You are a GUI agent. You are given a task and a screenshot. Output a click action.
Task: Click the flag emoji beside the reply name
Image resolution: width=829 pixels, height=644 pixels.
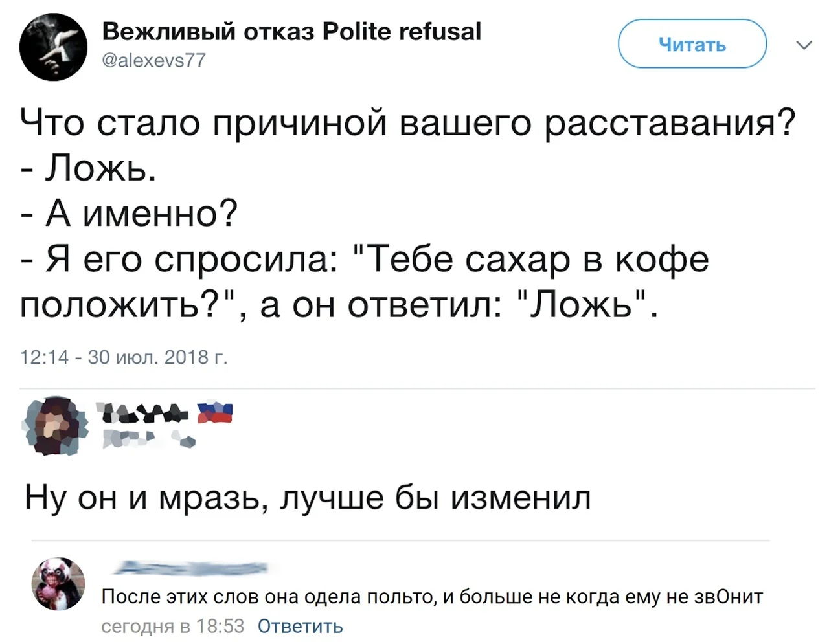point(214,411)
